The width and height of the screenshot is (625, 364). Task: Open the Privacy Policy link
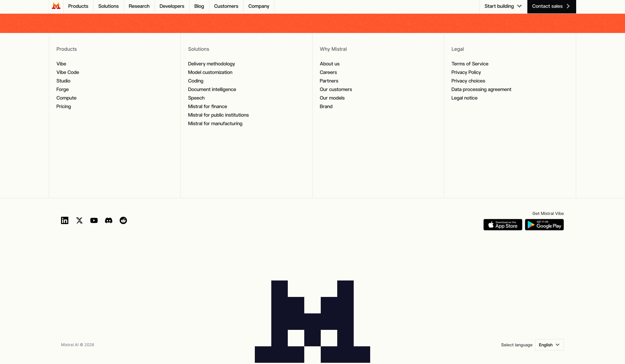click(466, 72)
